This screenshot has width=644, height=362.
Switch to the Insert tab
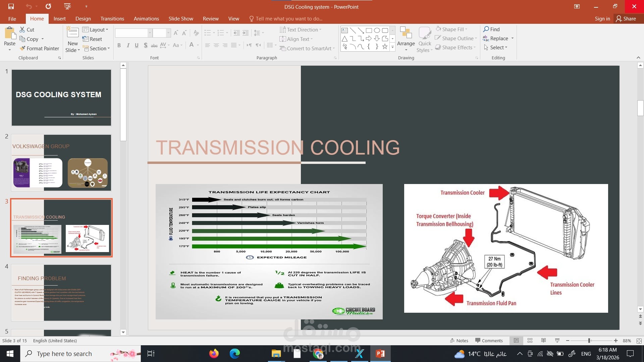pos(59,19)
